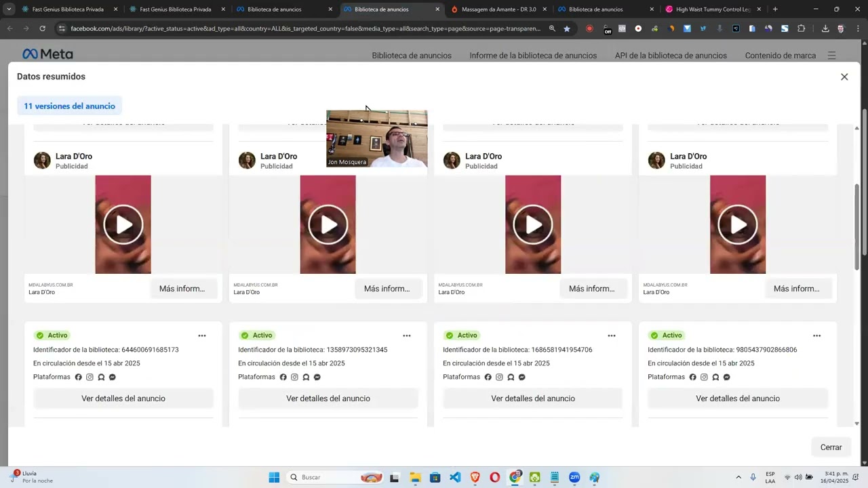
Task: Click Más inform... button in fourth ad card
Action: pyautogui.click(x=797, y=289)
